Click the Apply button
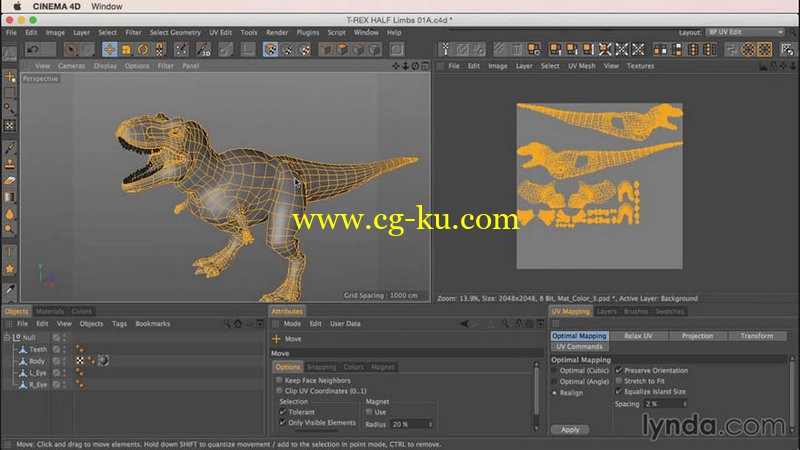 570,430
